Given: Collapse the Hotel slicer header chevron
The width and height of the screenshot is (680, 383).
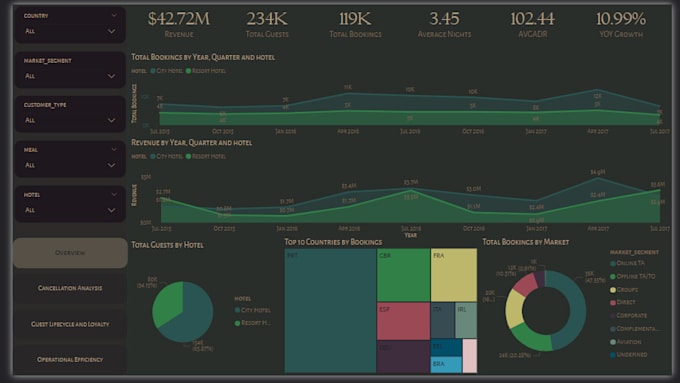Looking at the screenshot, I should click(x=114, y=194).
